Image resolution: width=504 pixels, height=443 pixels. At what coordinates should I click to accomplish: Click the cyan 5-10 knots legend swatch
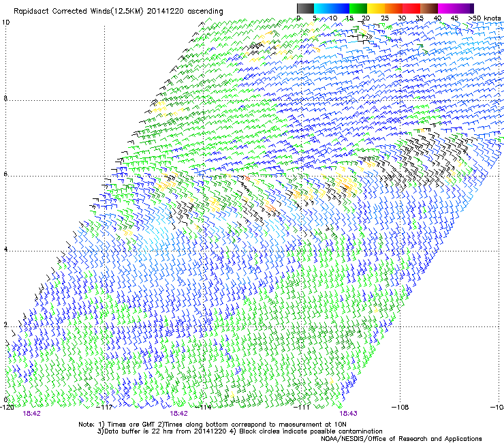coord(323,8)
